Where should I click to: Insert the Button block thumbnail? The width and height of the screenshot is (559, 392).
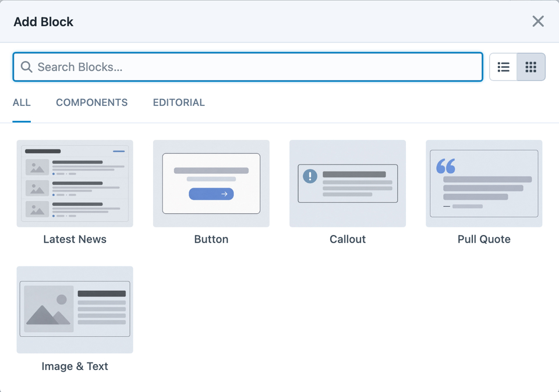click(211, 183)
